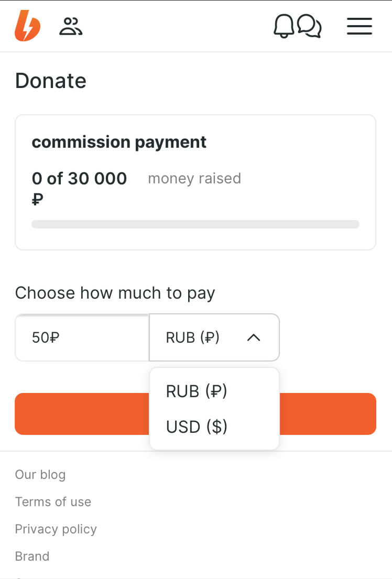Viewport: 392px width, 579px height.
Task: Open the Privacy policy link
Action: (56, 529)
